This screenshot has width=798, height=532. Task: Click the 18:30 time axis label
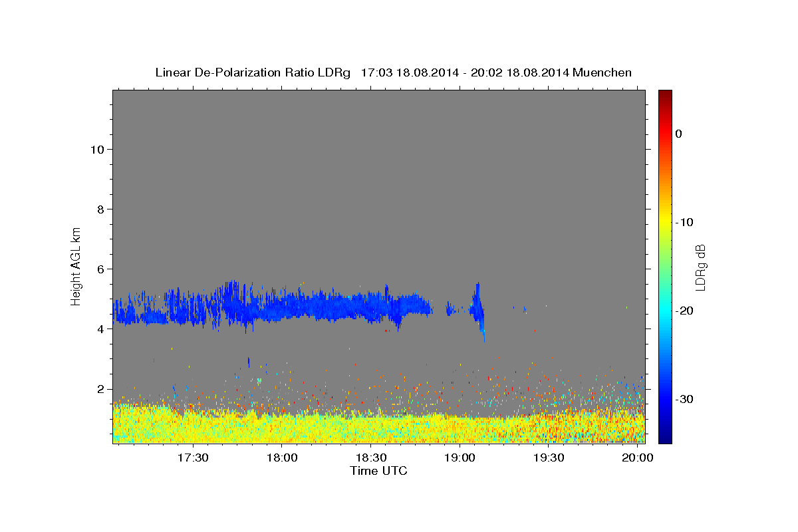pyautogui.click(x=371, y=458)
